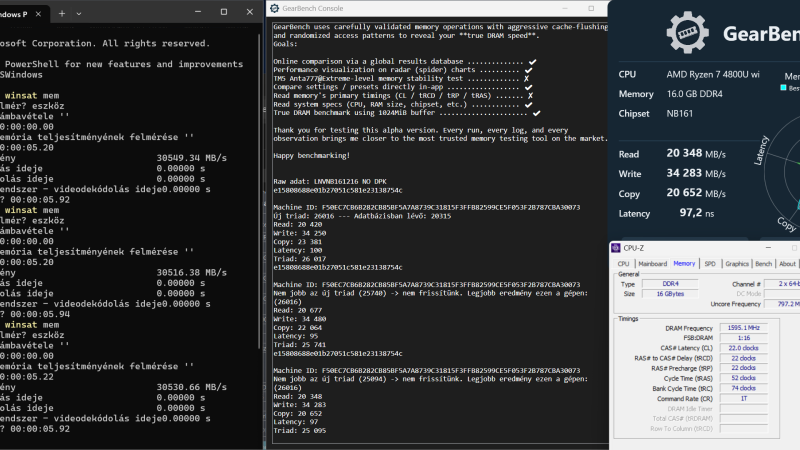Click the 'Triad: 26 017' console line
The width and height of the screenshot is (800, 450).
coord(299,259)
